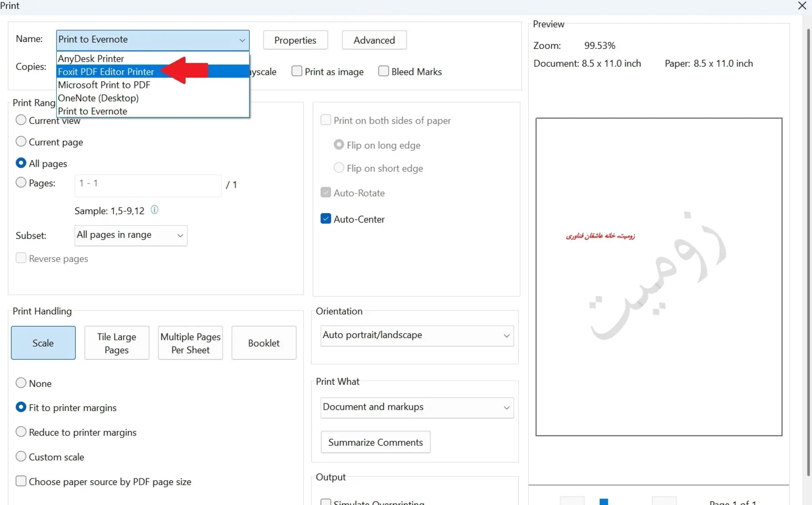
Task: Select Current page radio button
Action: pos(21,142)
